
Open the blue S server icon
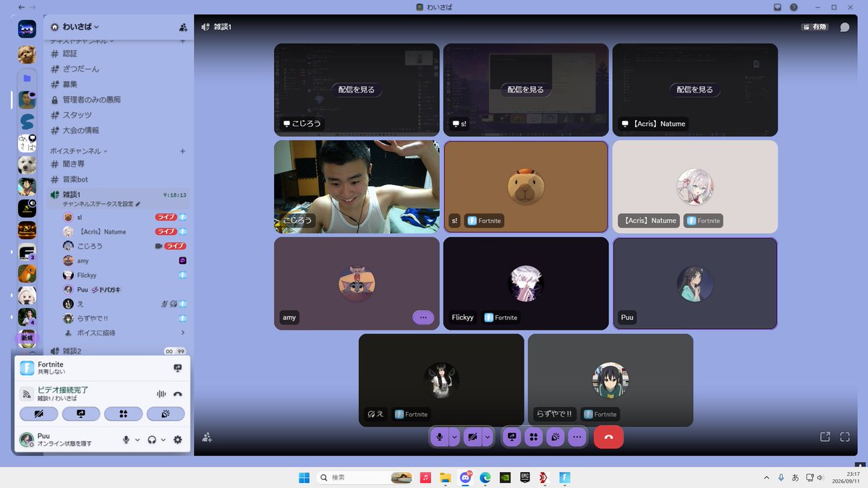[x=27, y=121]
